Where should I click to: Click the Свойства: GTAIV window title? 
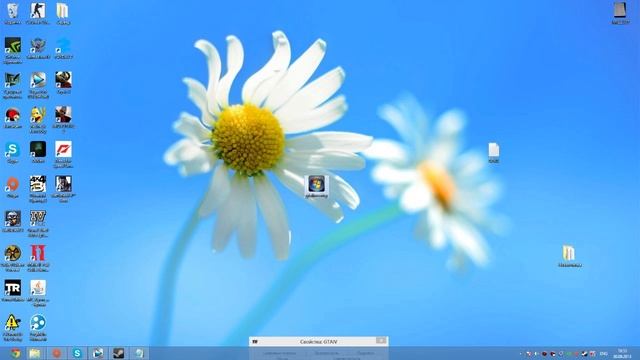[318, 342]
